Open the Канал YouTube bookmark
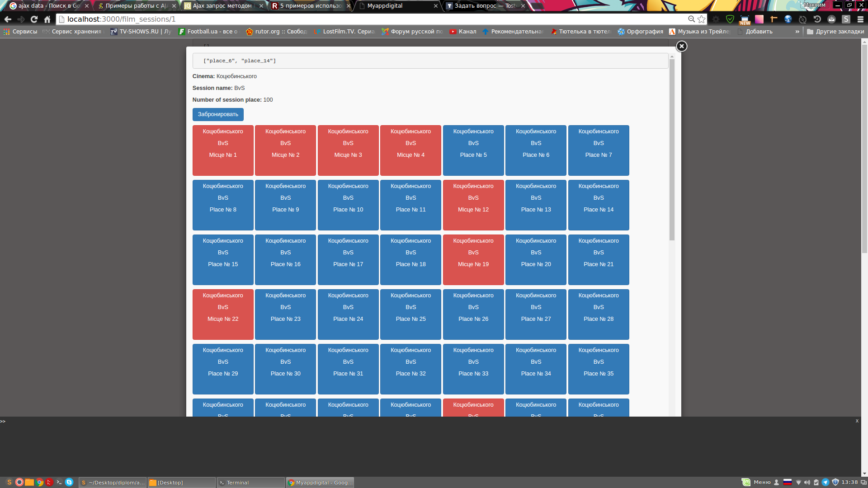868x488 pixels. [x=463, y=32]
